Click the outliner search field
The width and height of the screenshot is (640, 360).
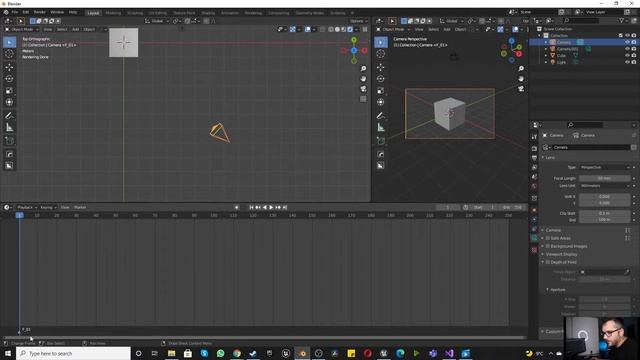tap(582, 20)
